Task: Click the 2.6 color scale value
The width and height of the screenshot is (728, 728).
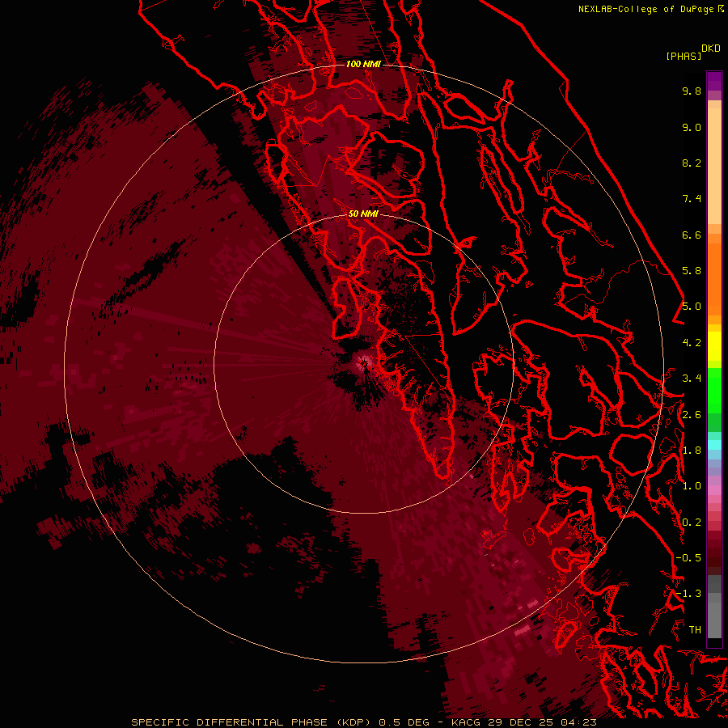Action: (x=692, y=415)
